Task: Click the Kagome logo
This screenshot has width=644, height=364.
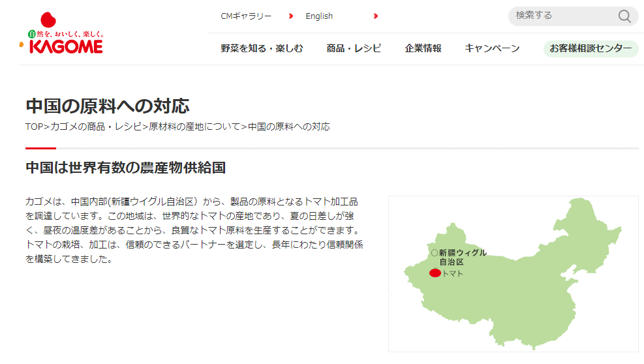Action: (x=61, y=33)
